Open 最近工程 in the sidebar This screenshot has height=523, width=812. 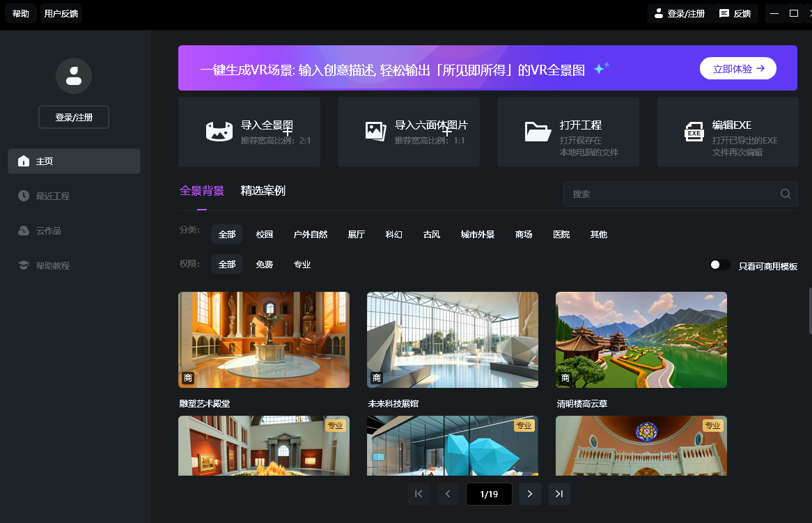(x=74, y=196)
